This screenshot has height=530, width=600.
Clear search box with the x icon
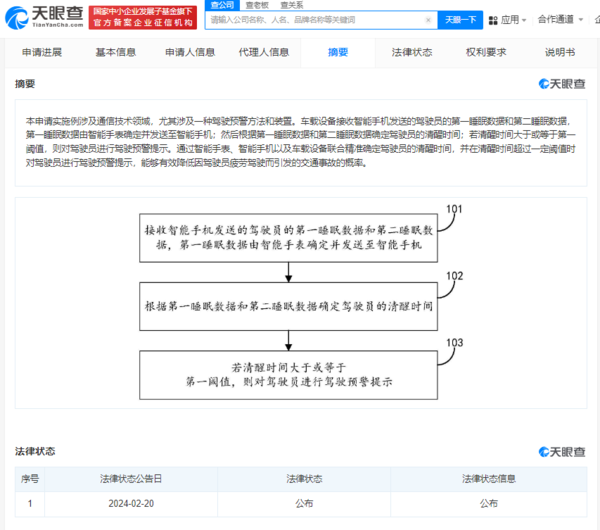point(428,19)
